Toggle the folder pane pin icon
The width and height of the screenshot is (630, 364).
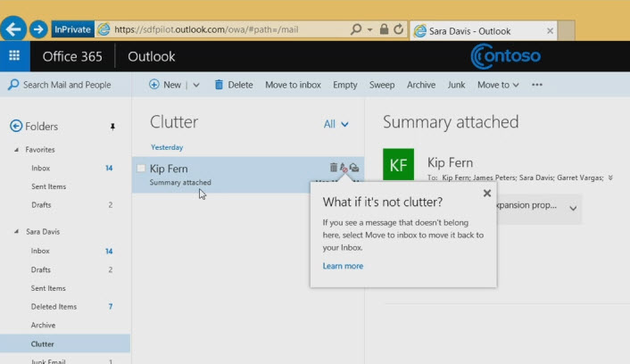click(112, 127)
